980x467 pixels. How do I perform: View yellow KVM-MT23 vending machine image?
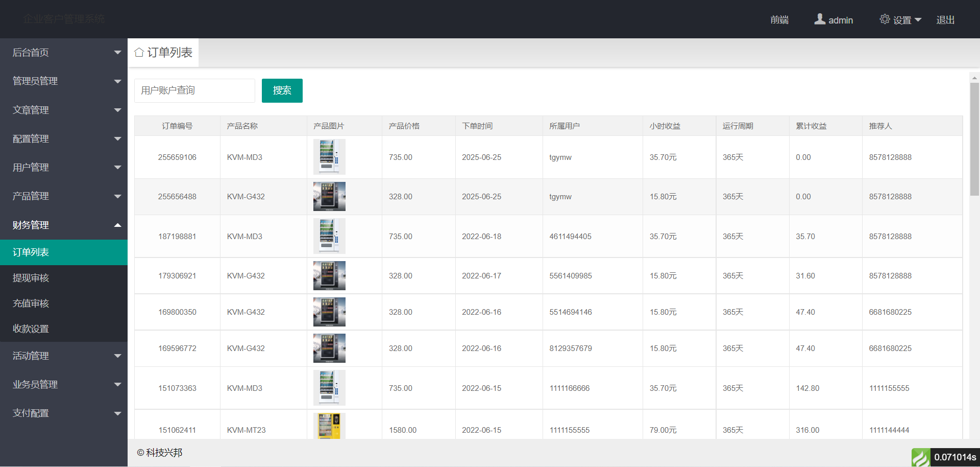click(329, 426)
